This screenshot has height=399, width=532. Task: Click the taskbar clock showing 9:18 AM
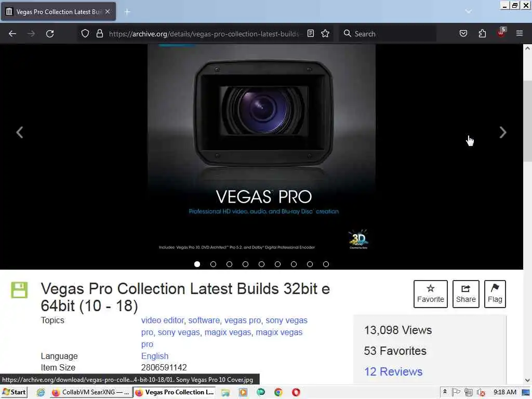(x=504, y=392)
